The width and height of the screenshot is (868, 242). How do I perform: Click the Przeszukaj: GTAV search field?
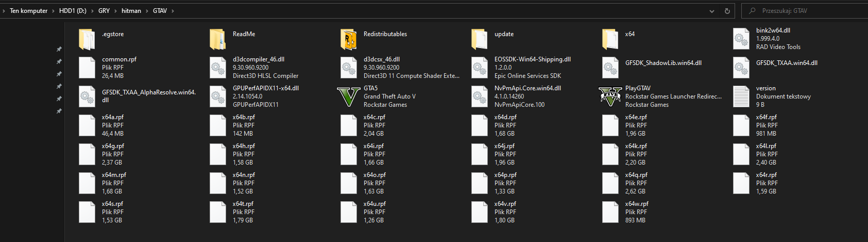[x=804, y=11]
